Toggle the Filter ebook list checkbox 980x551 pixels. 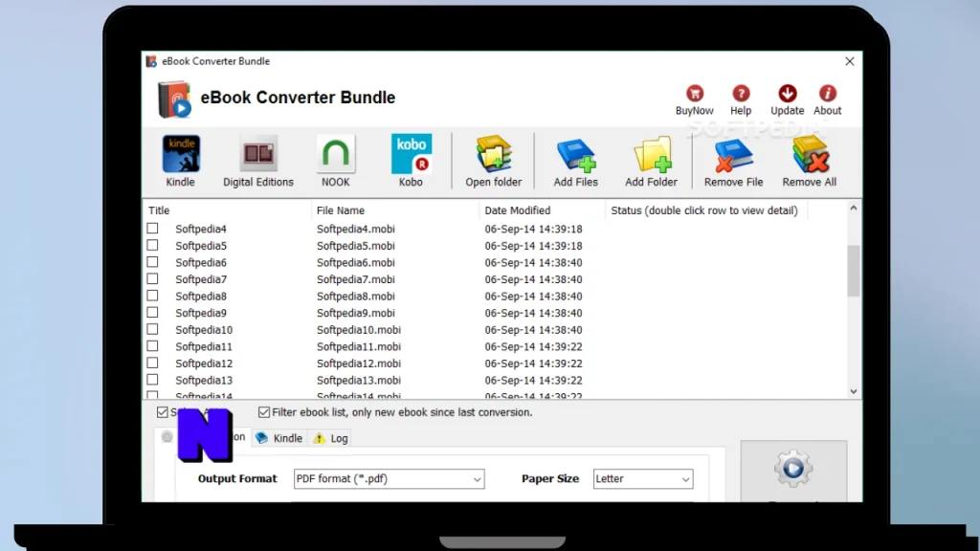coord(264,412)
